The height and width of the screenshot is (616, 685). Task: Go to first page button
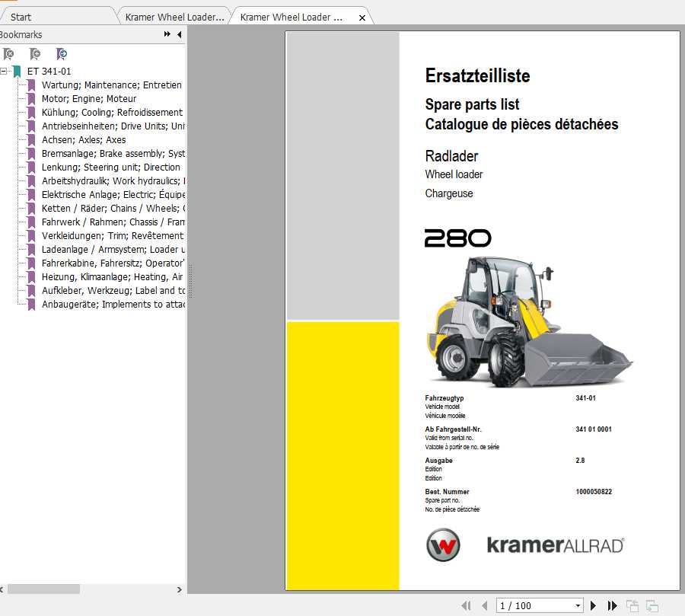click(x=466, y=605)
